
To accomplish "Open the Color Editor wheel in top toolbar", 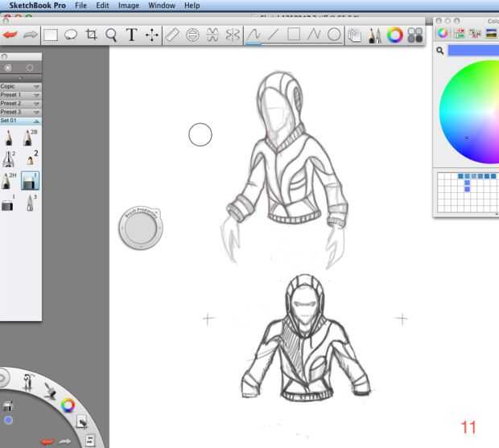I will pos(395,35).
